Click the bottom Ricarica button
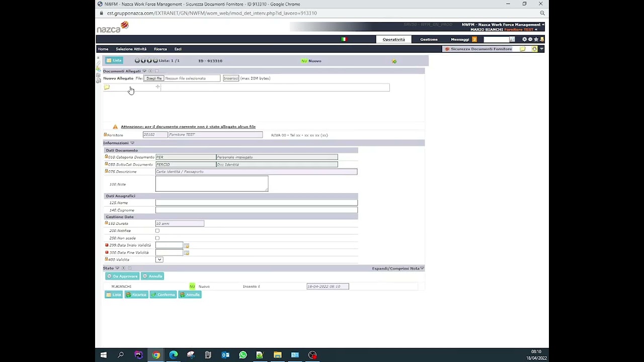This screenshot has width=644, height=362. (x=136, y=295)
